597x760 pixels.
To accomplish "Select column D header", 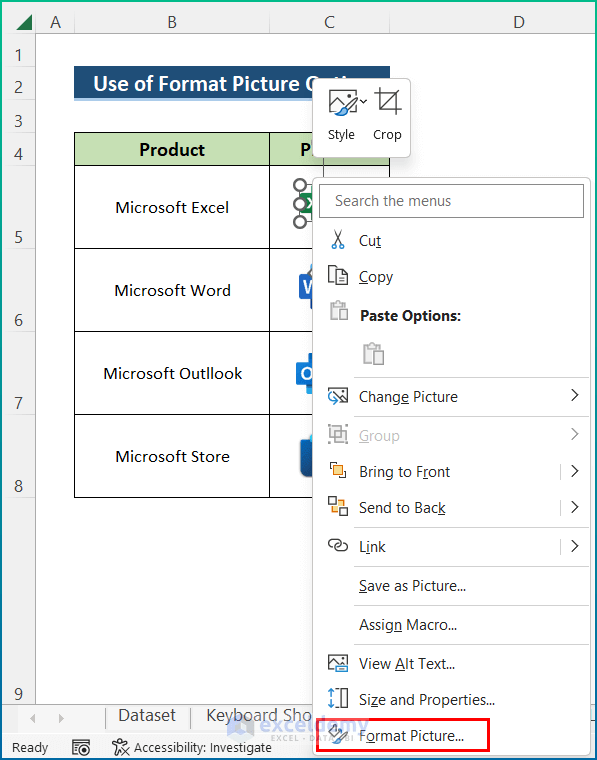I will (518, 22).
